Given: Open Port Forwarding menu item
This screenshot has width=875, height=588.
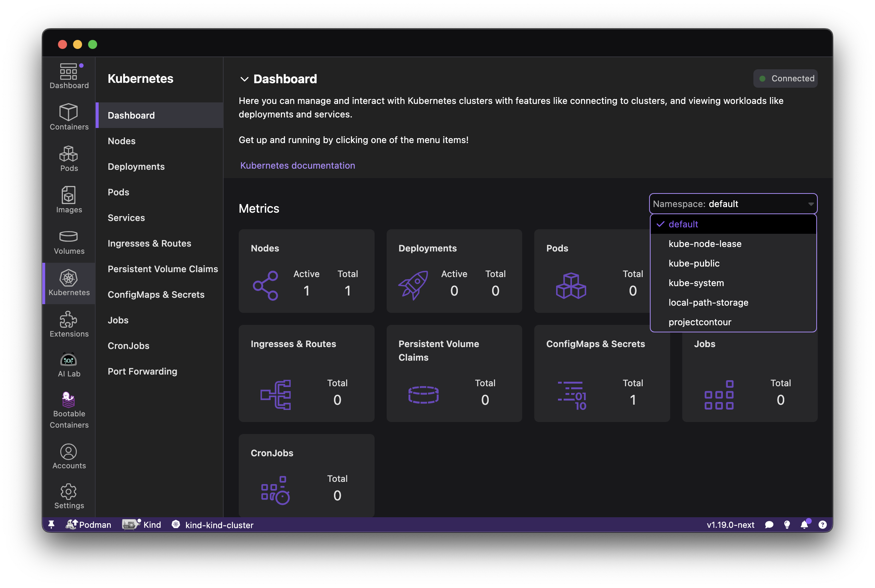Looking at the screenshot, I should click(x=142, y=372).
